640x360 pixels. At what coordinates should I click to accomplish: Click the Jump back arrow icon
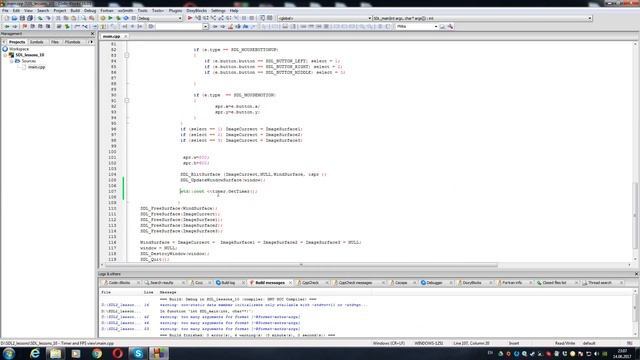7,27
